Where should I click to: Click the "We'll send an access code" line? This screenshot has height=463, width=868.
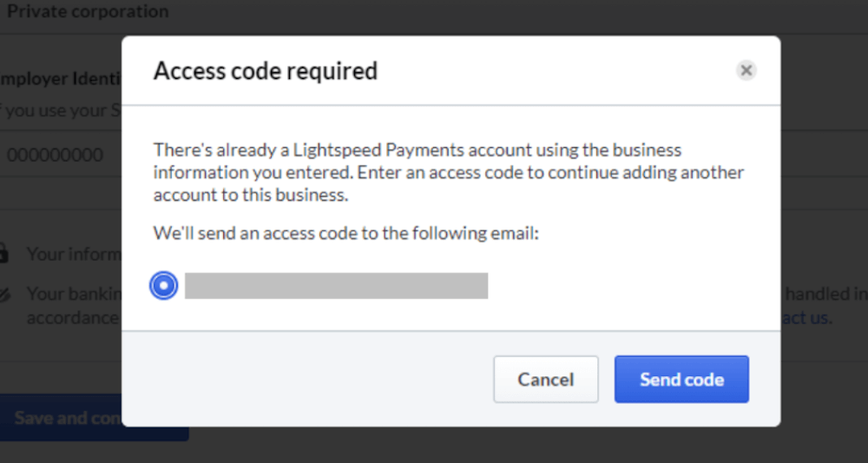click(346, 233)
